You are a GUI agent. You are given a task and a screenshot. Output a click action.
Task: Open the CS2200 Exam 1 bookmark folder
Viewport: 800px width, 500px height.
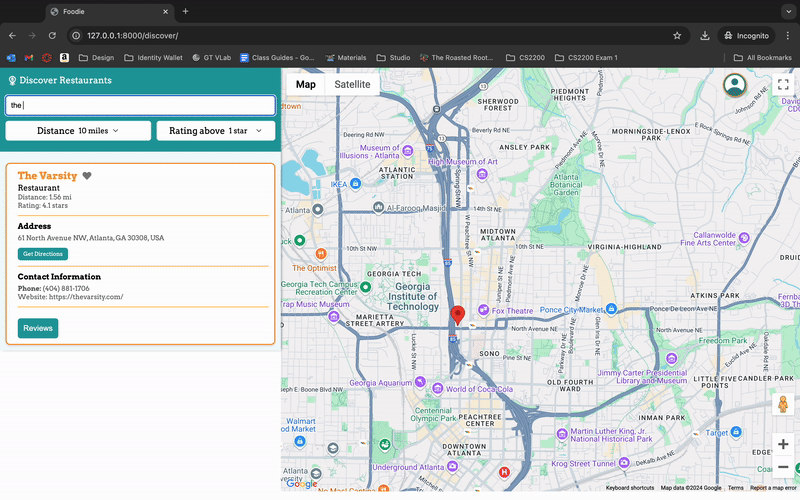(x=586, y=58)
